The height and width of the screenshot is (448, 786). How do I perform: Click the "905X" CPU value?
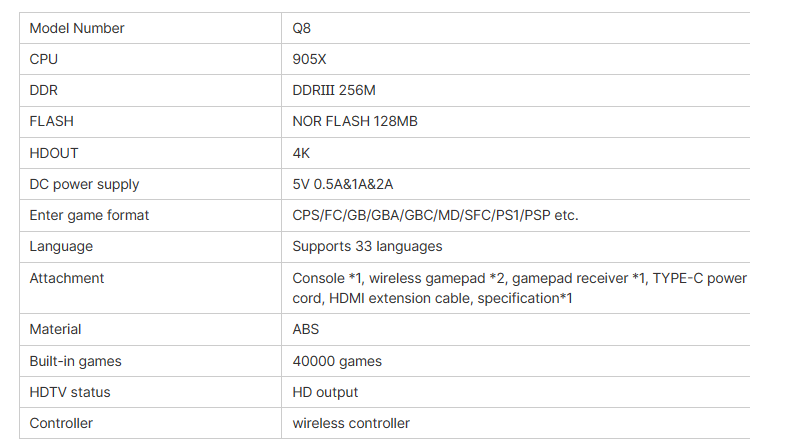[x=309, y=59]
